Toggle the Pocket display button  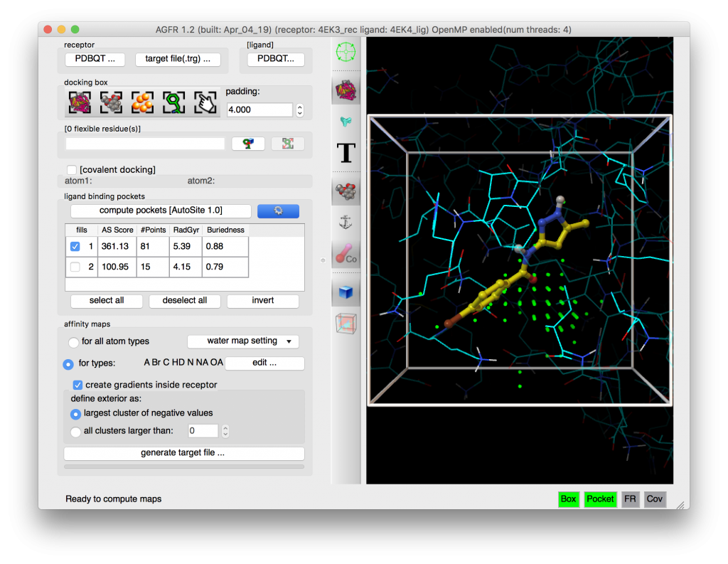click(x=600, y=499)
